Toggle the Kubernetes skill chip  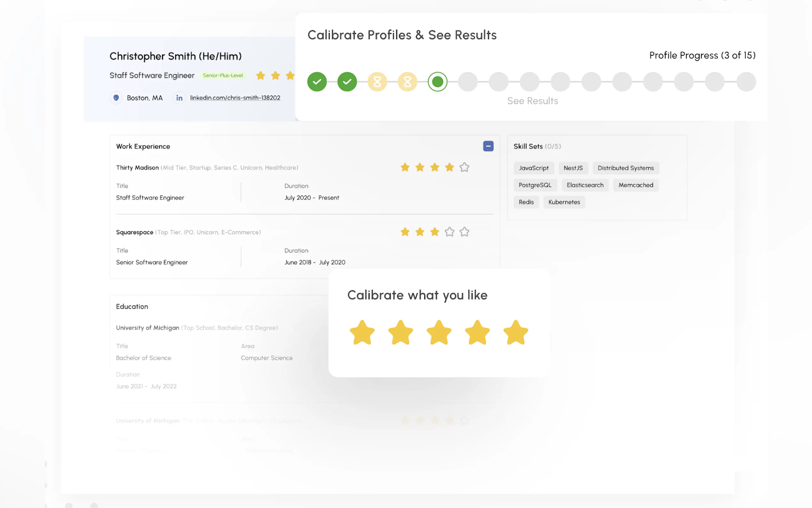tap(564, 202)
